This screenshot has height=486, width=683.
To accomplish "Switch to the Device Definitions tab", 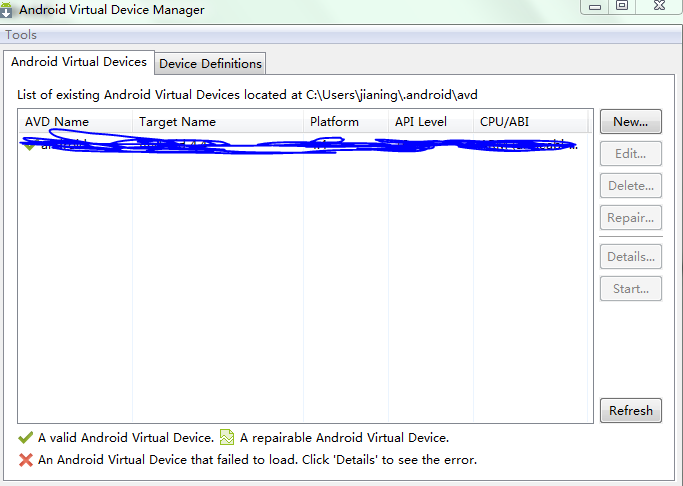I will [x=210, y=64].
